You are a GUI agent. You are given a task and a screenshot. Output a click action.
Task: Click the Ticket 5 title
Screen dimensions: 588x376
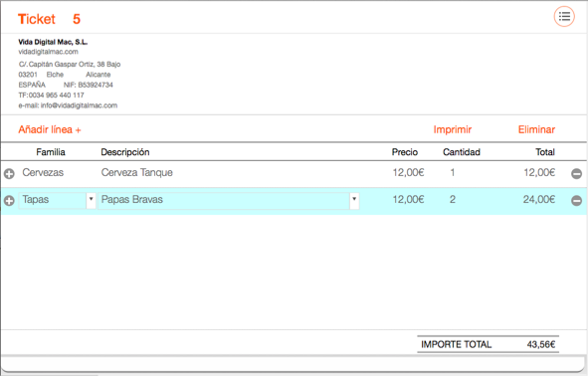click(49, 19)
